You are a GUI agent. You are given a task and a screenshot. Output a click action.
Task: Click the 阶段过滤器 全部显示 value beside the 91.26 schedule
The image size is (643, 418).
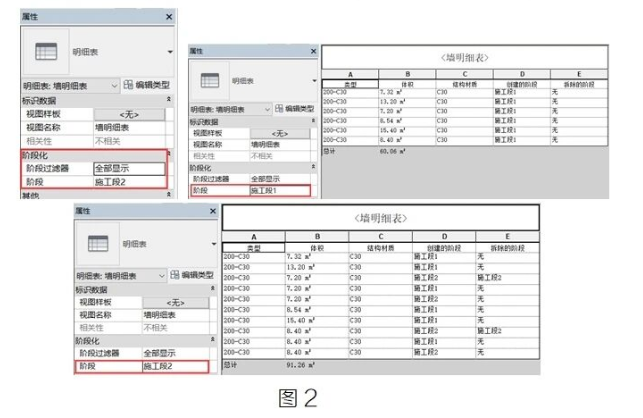[176, 353]
